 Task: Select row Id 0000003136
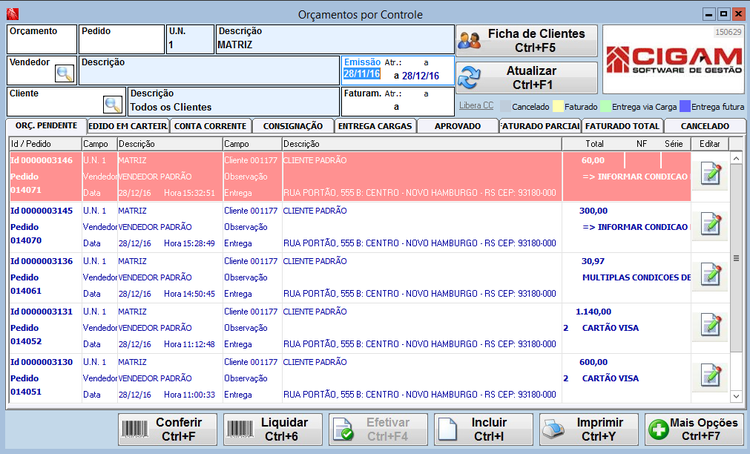tap(351, 277)
